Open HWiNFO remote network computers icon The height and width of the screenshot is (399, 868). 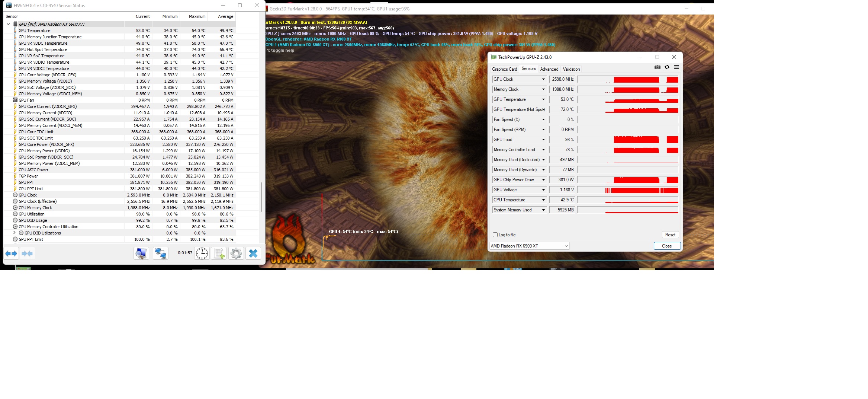tap(161, 253)
